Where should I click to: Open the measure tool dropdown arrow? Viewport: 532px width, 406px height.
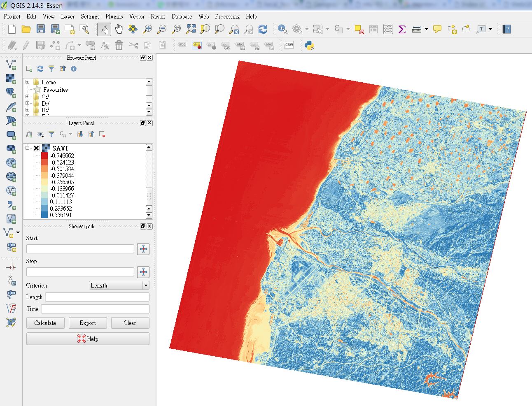point(426,29)
